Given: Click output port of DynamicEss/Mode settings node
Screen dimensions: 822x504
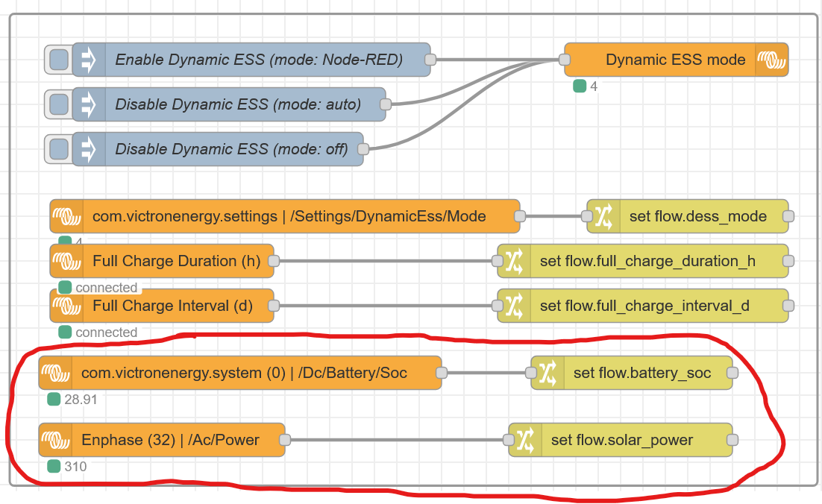Looking at the screenshot, I should (519, 216).
